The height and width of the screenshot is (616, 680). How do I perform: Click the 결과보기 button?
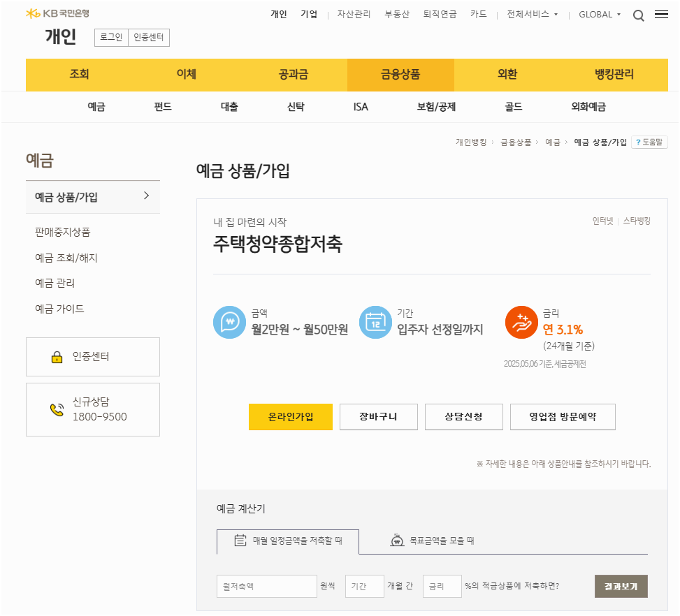(x=620, y=586)
